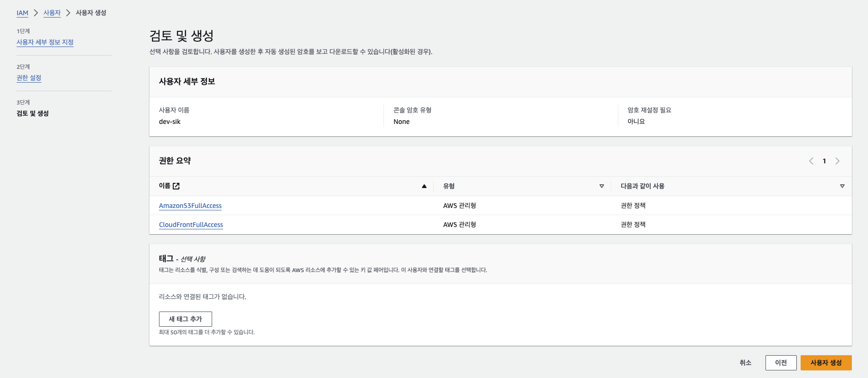Viewport: 868px width, 378px height.
Task: Click 권한 정책 in the CloudFrontFullAccess row
Action: click(633, 225)
